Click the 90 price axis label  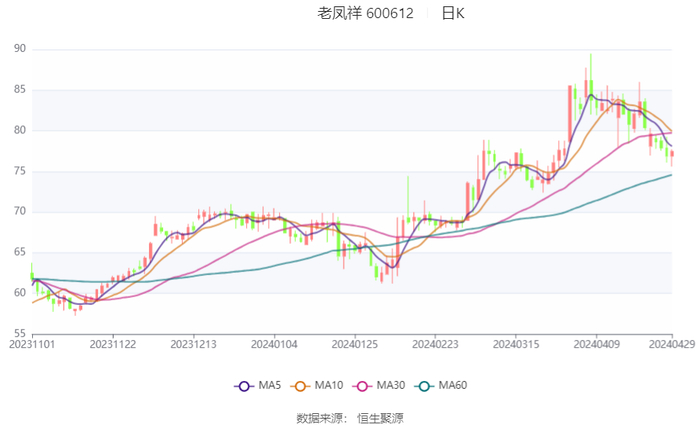tap(20, 49)
